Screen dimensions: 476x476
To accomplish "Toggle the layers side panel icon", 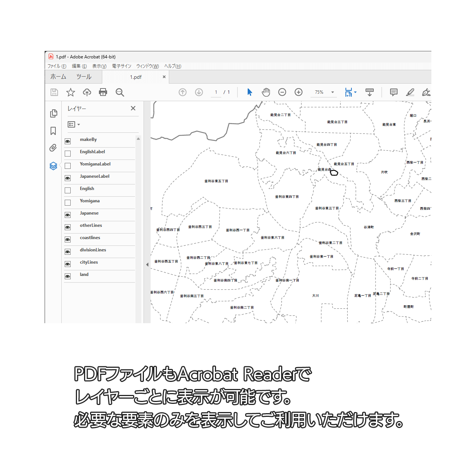I will pyautogui.click(x=53, y=166).
